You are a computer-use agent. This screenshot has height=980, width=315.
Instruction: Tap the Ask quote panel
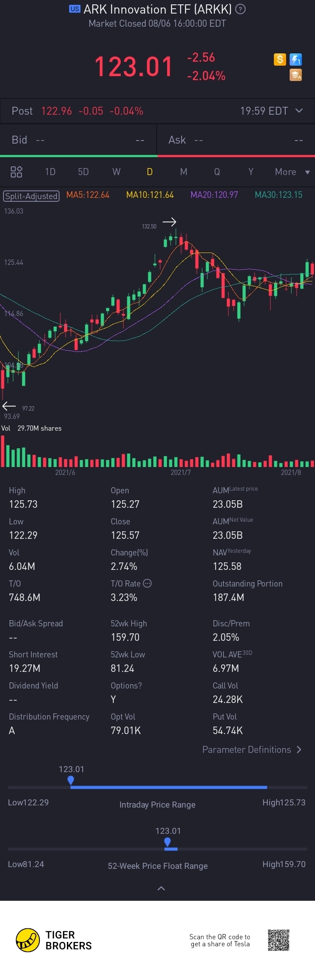(x=236, y=140)
